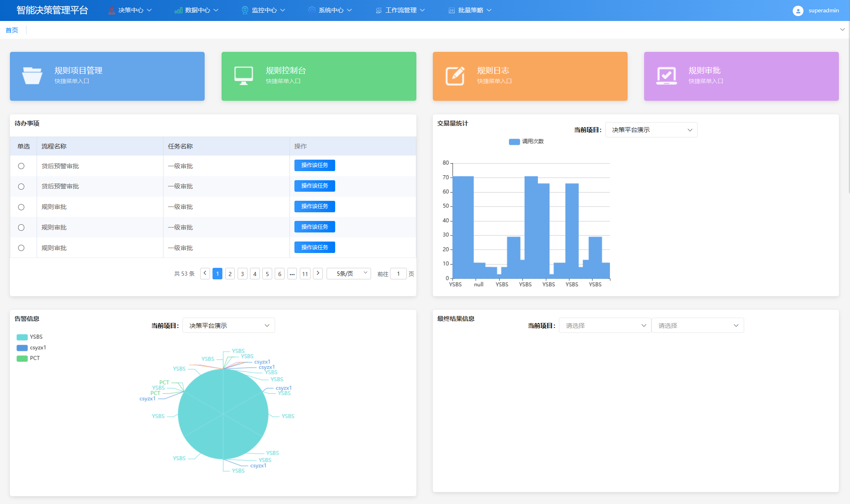Click the laptop-check icon on 规则审批 card
Viewport: 850px width, 504px height.
[x=666, y=76]
